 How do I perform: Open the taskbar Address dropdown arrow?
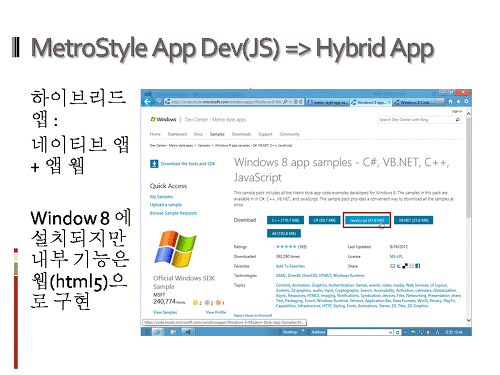[x=391, y=332]
